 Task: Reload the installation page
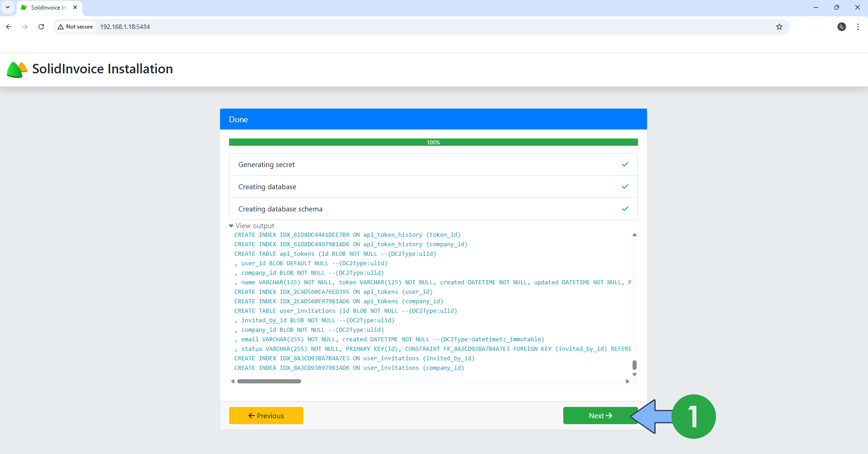(41, 27)
